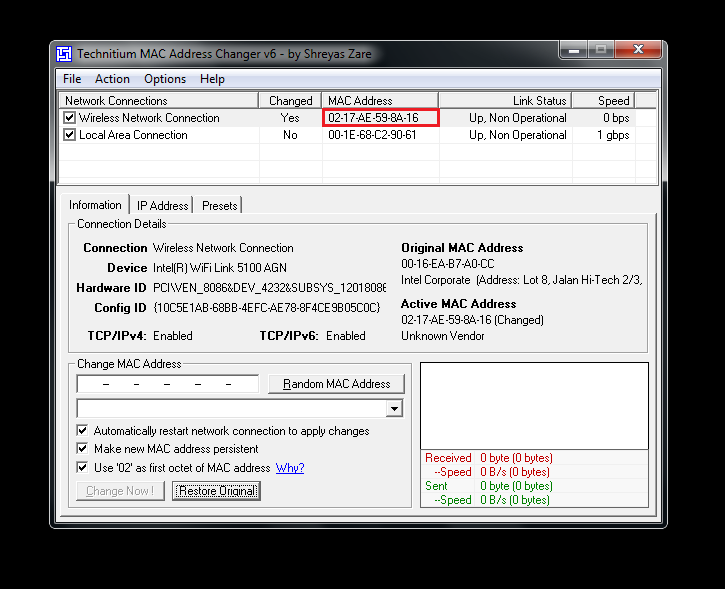Open the Why? link
The height and width of the screenshot is (589, 725).
pyautogui.click(x=290, y=468)
